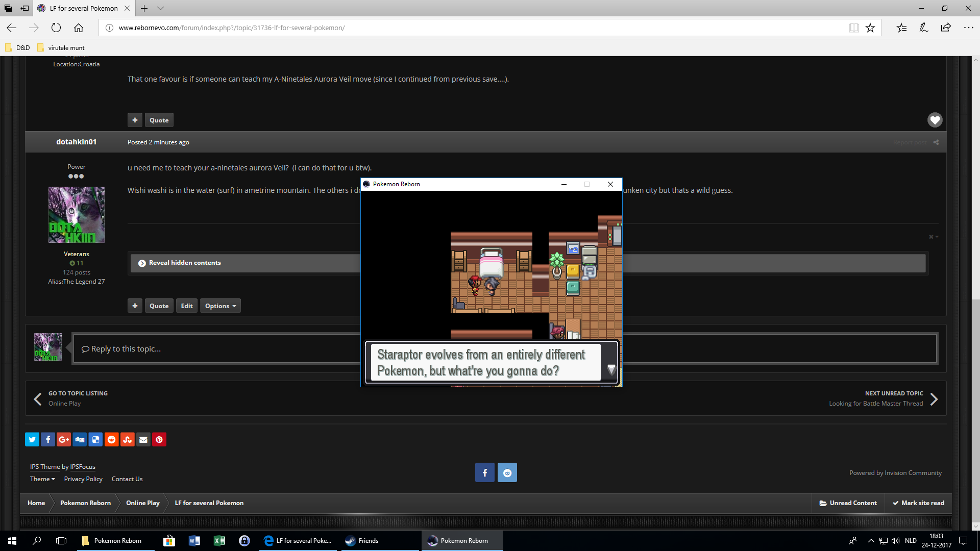
Task: Mark site read
Action: click(918, 503)
